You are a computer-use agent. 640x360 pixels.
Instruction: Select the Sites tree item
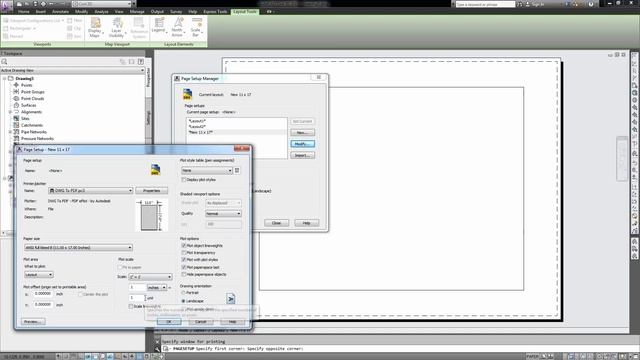(x=25, y=118)
